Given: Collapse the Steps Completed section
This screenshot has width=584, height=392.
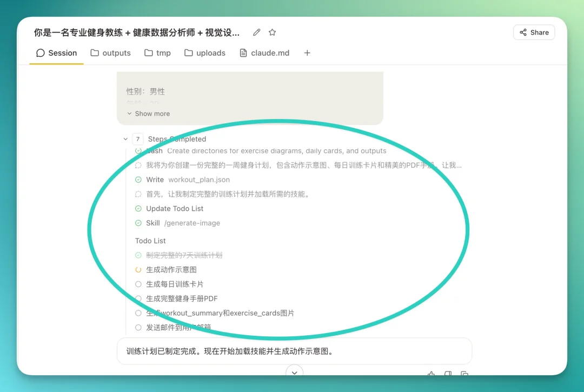Looking at the screenshot, I should [125, 139].
